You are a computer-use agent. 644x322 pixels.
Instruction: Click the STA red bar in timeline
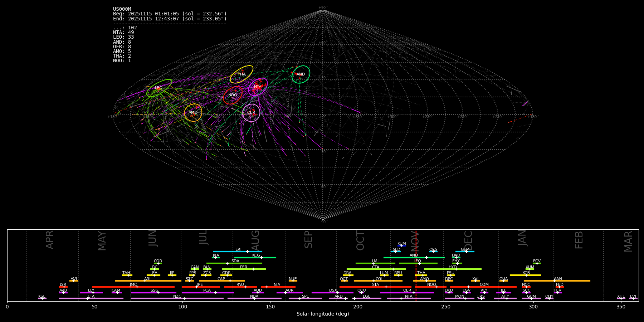point(375,287)
